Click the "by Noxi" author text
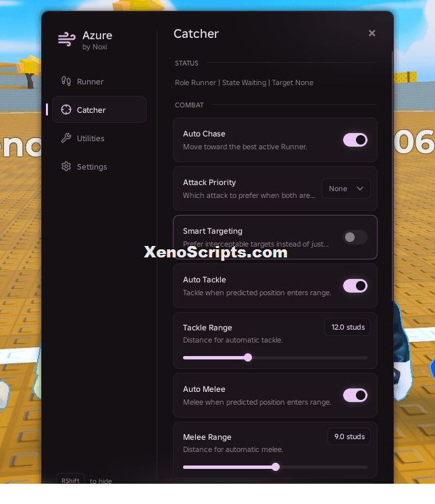435x504 pixels. tap(95, 47)
